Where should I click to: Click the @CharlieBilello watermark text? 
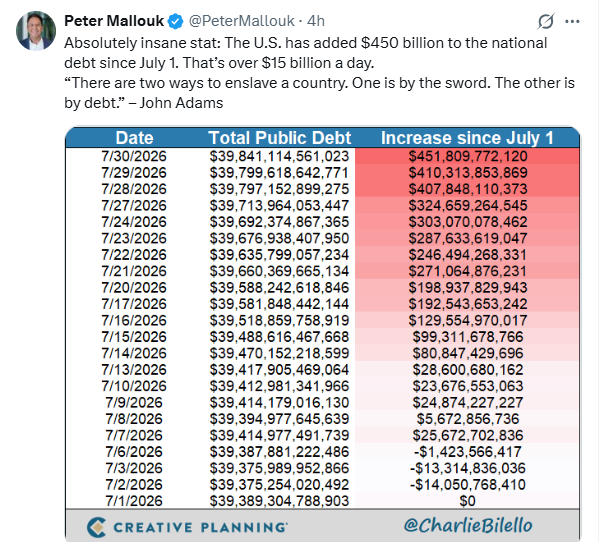468,525
